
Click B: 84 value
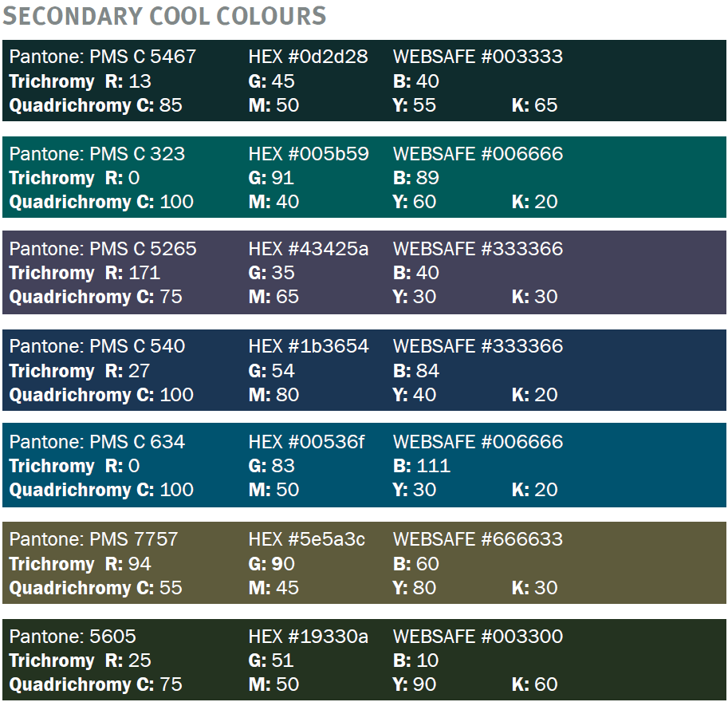tap(416, 371)
